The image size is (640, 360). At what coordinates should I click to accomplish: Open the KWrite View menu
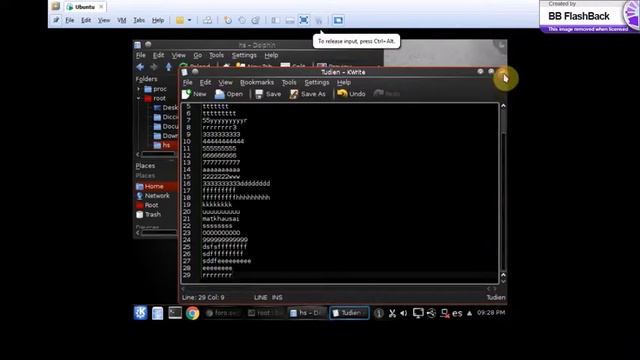225,82
